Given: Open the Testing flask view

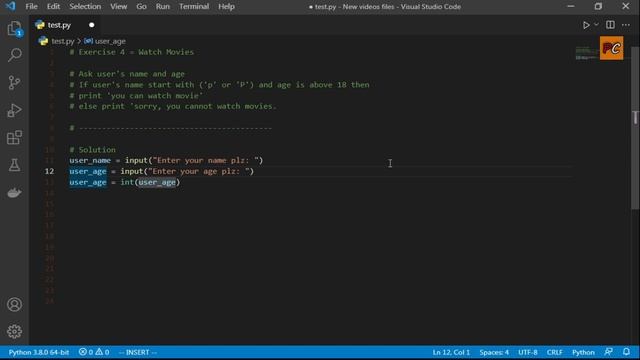Looking at the screenshot, I should point(14,165).
